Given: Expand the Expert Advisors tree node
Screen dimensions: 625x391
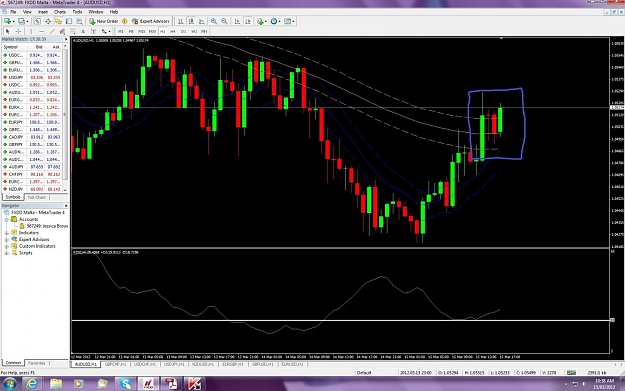Looking at the screenshot, I should (7, 240).
